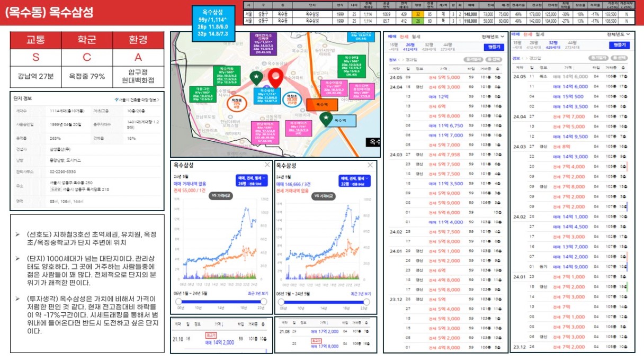Open the 매매, 전세, 월세 dropdown on 26평 chart
This screenshot has width=644, height=362.
coord(252,180)
